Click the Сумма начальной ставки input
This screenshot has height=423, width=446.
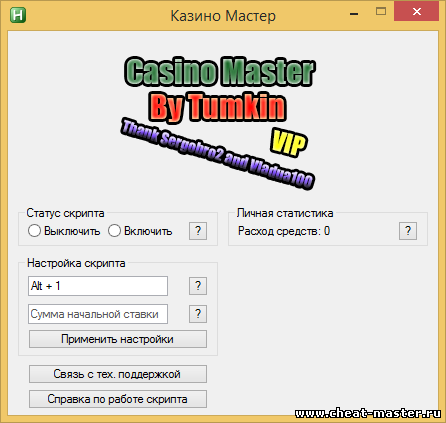(98, 314)
